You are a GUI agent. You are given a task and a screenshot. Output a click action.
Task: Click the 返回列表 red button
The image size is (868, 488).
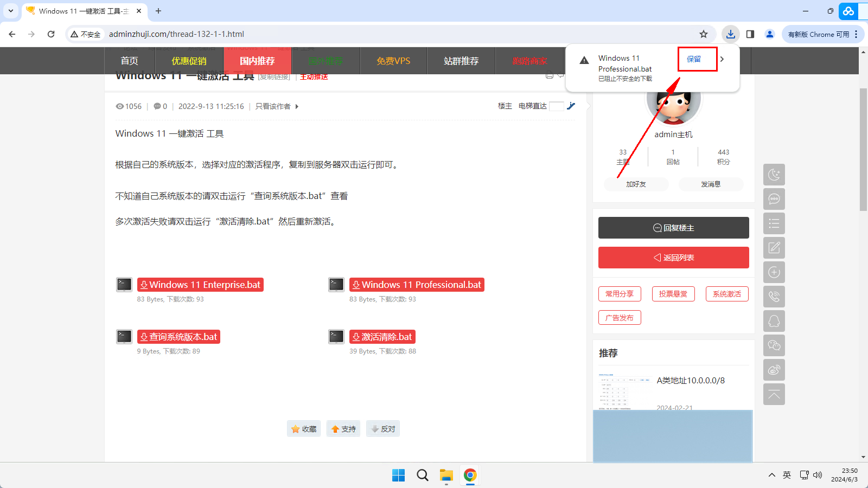(x=674, y=258)
